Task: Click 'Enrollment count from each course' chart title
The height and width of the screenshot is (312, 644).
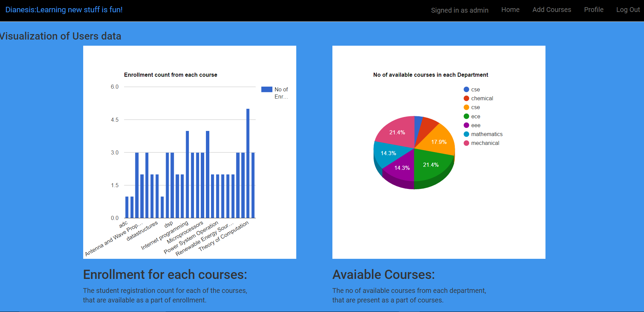Action: pos(170,75)
